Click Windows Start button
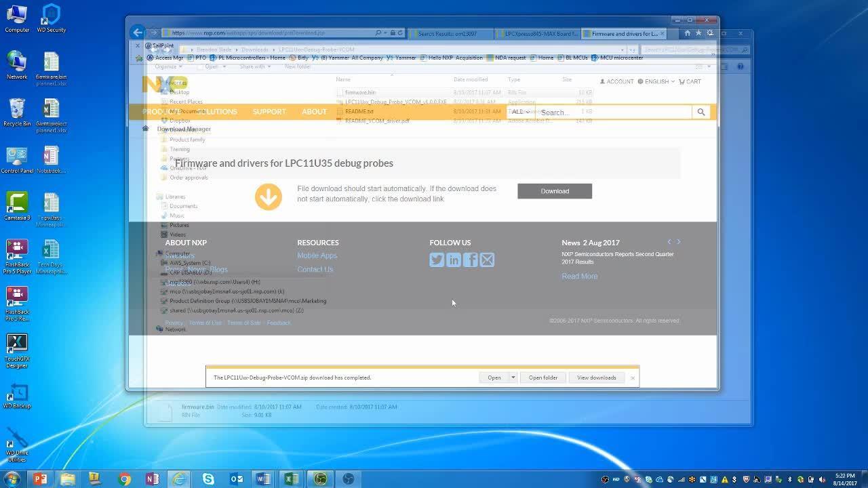The height and width of the screenshot is (488, 868). click(12, 479)
